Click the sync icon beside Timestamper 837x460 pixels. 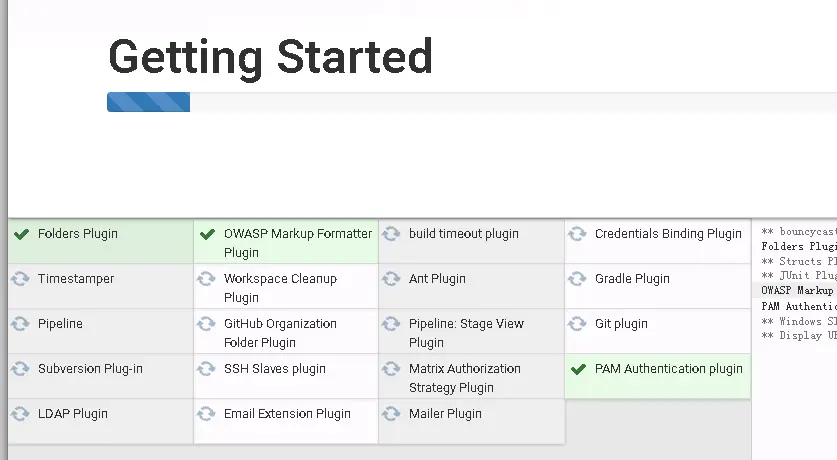pos(21,279)
